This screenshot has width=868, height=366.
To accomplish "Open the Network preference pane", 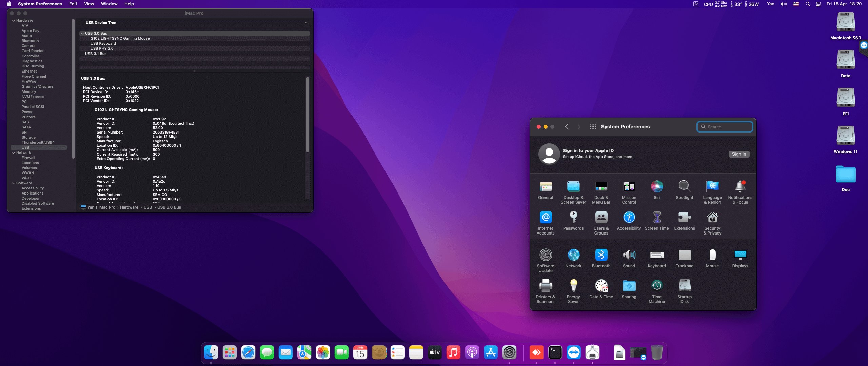I will click(573, 259).
